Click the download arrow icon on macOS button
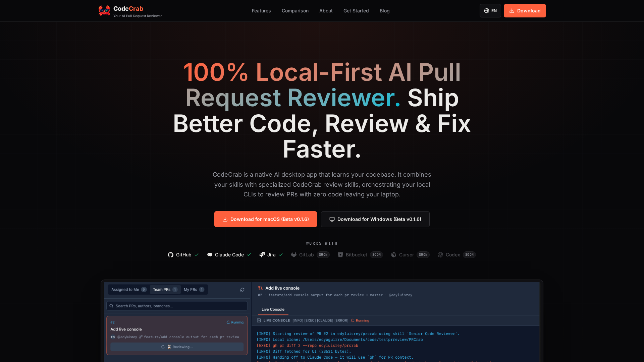Image resolution: width=644 pixels, height=362 pixels. [x=225, y=219]
